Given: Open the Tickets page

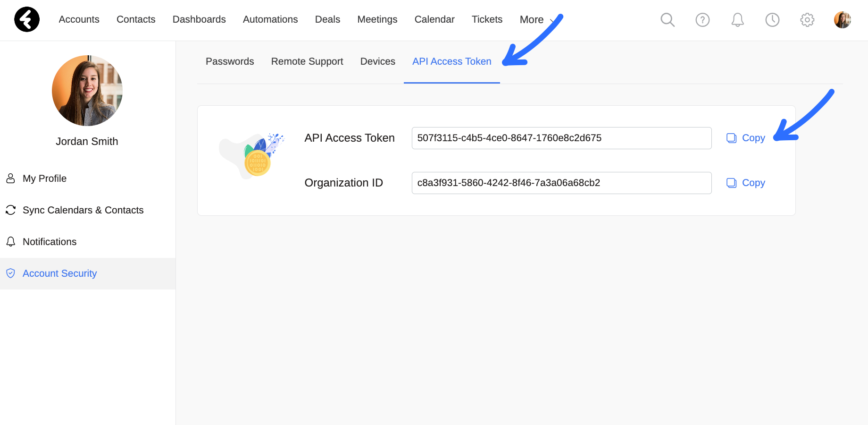Looking at the screenshot, I should (487, 19).
